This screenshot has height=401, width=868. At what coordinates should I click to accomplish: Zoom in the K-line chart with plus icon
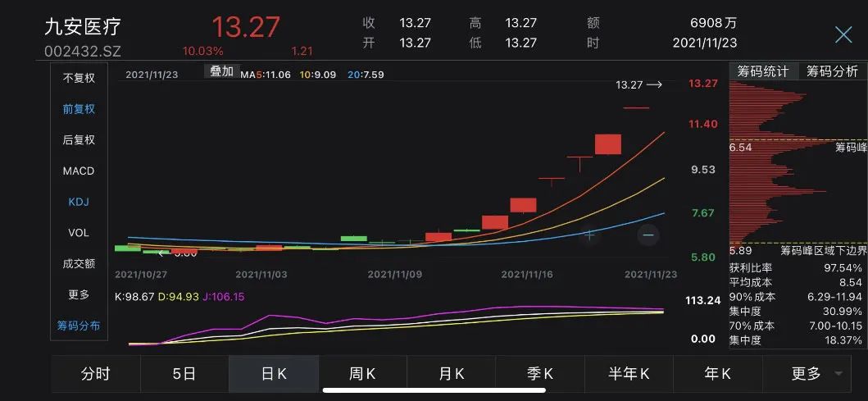click(x=589, y=235)
